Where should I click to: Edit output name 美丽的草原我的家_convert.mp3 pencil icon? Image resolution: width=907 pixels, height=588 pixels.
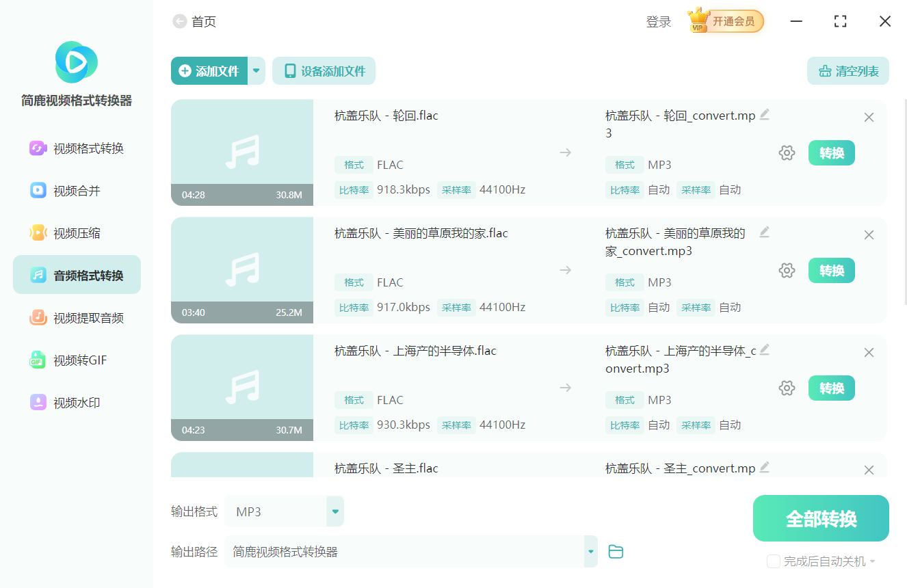coord(765,232)
